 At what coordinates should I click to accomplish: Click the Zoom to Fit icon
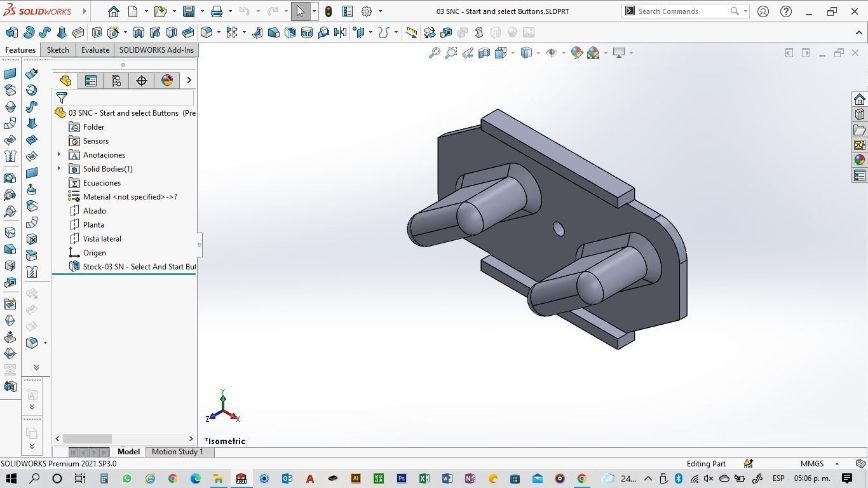point(435,53)
